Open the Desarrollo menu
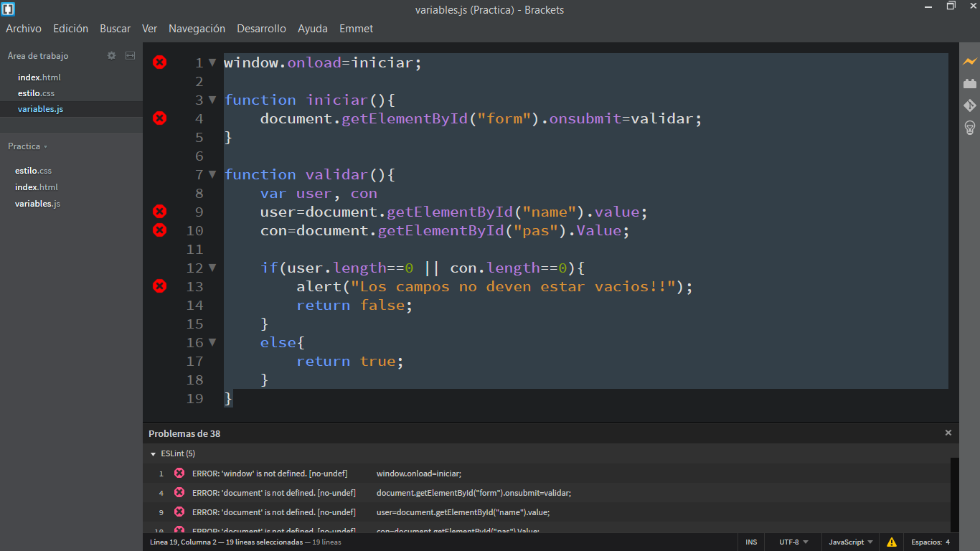 pyautogui.click(x=262, y=29)
